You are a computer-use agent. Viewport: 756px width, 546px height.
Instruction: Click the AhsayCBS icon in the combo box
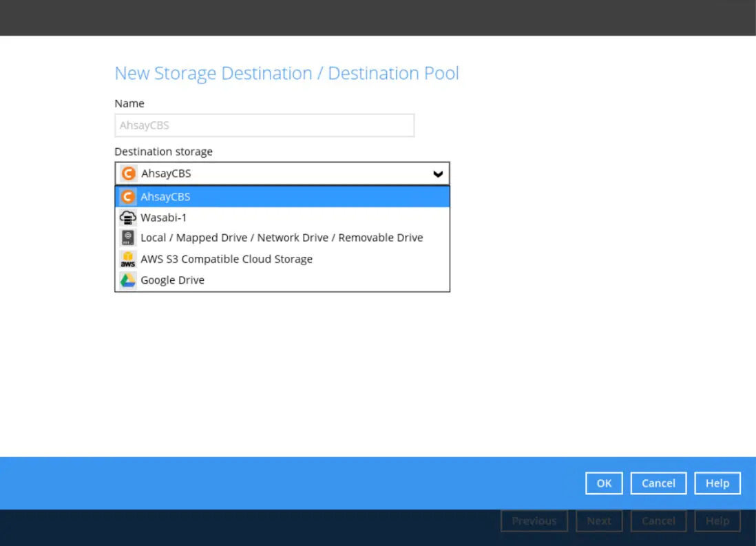128,174
